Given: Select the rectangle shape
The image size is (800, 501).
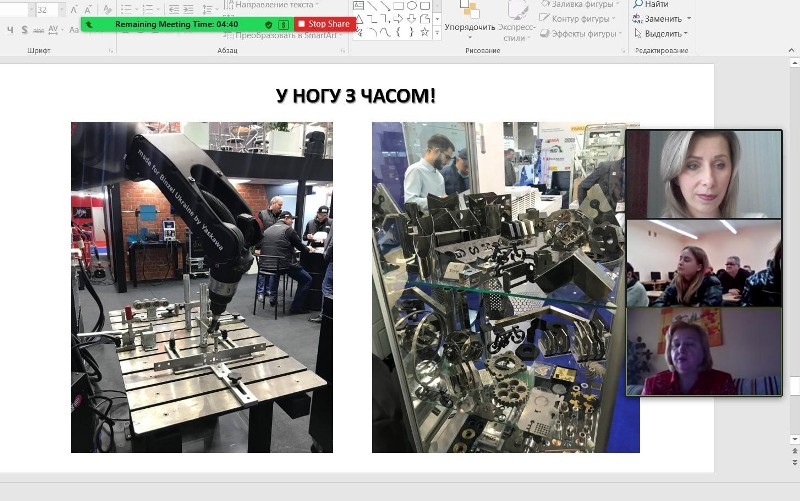Looking at the screenshot, I should [398, 6].
